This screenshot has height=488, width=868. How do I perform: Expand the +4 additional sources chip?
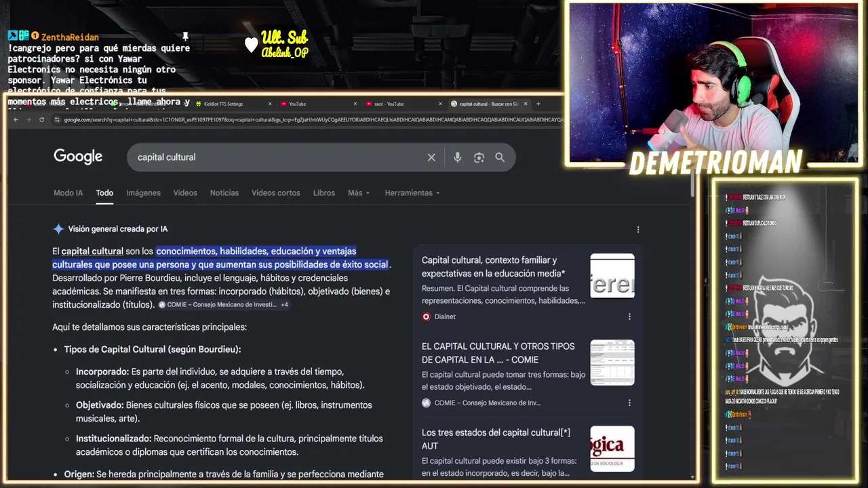pos(285,305)
